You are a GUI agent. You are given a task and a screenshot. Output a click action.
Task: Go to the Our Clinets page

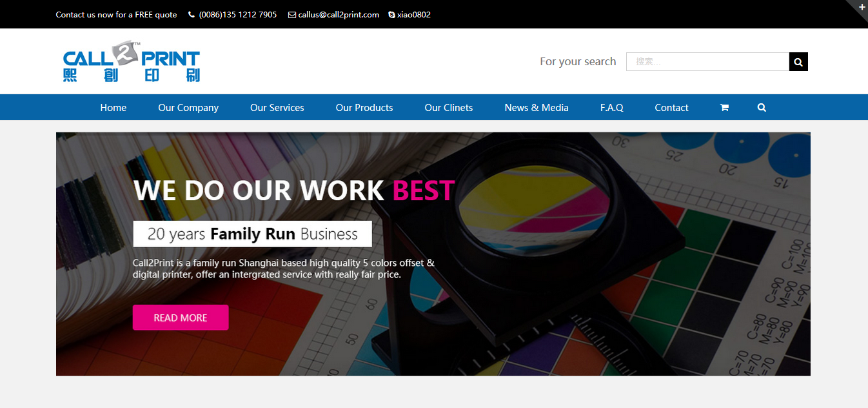click(449, 108)
